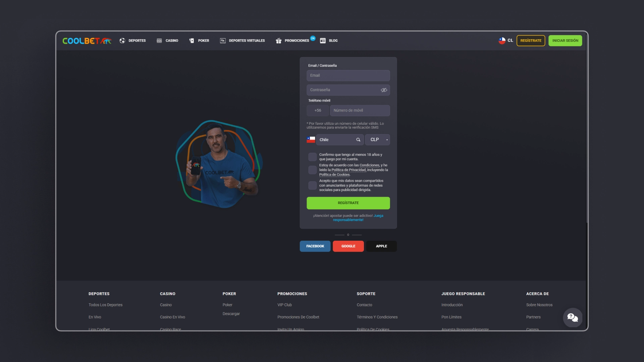Click the Chile flag beside country field
The height and width of the screenshot is (362, 644).
[x=311, y=140]
